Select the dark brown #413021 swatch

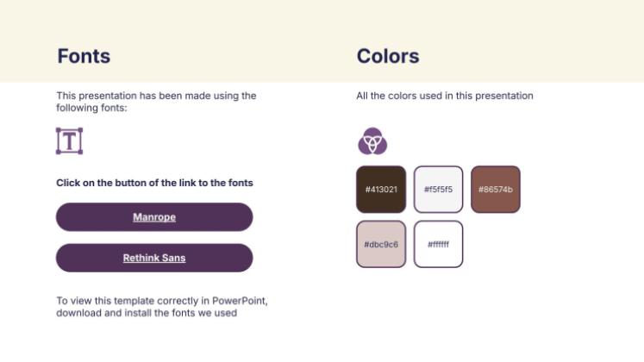tap(380, 189)
